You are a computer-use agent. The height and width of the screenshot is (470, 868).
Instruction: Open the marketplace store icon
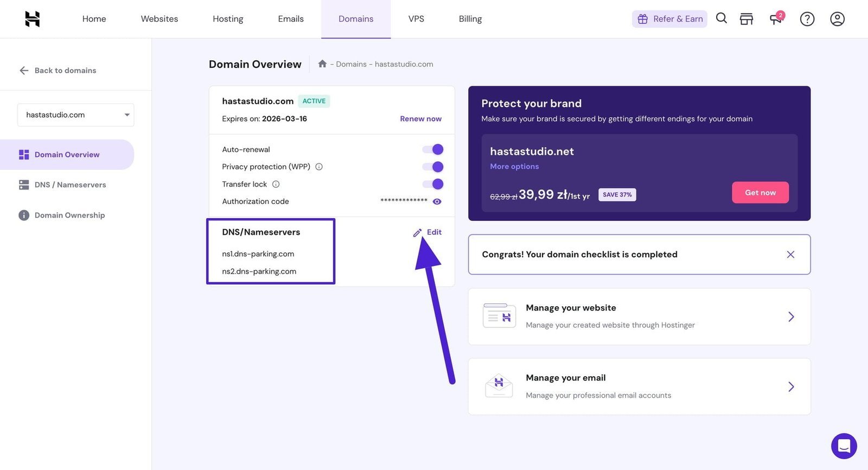[x=746, y=19]
